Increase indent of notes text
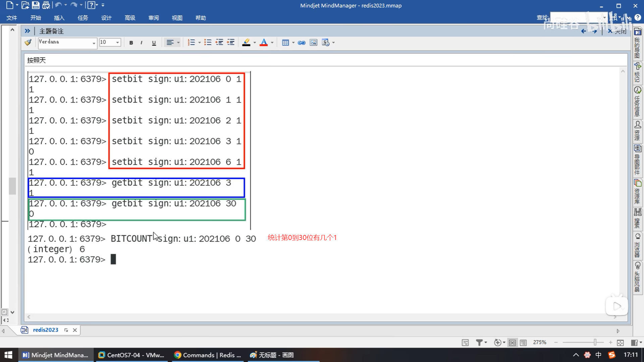The height and width of the screenshot is (362, 644). (x=230, y=43)
